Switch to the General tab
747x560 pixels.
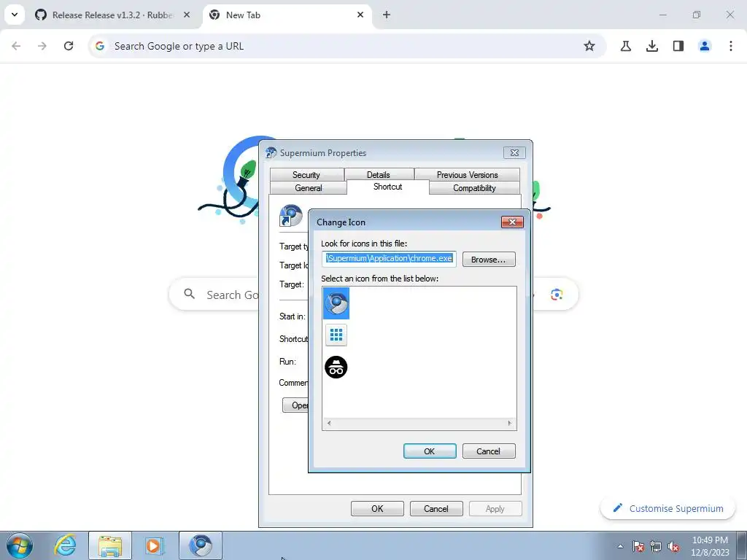coord(309,188)
